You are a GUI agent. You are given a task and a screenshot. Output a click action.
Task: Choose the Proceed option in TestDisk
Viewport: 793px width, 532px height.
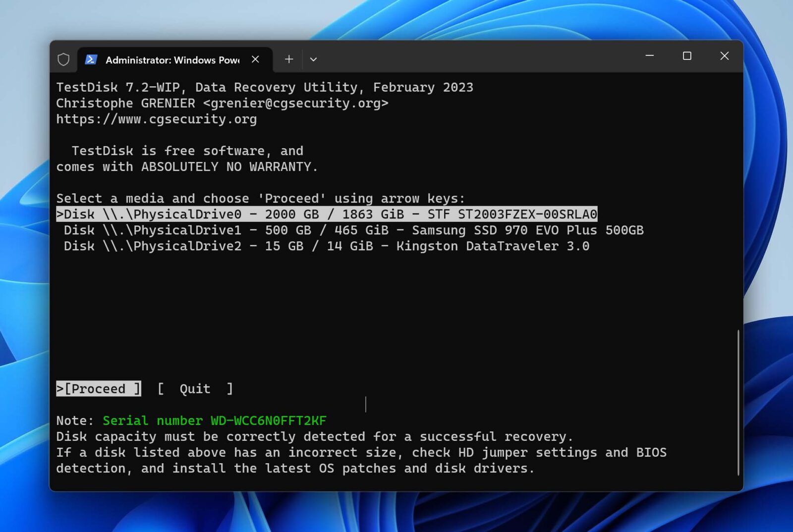tap(98, 388)
